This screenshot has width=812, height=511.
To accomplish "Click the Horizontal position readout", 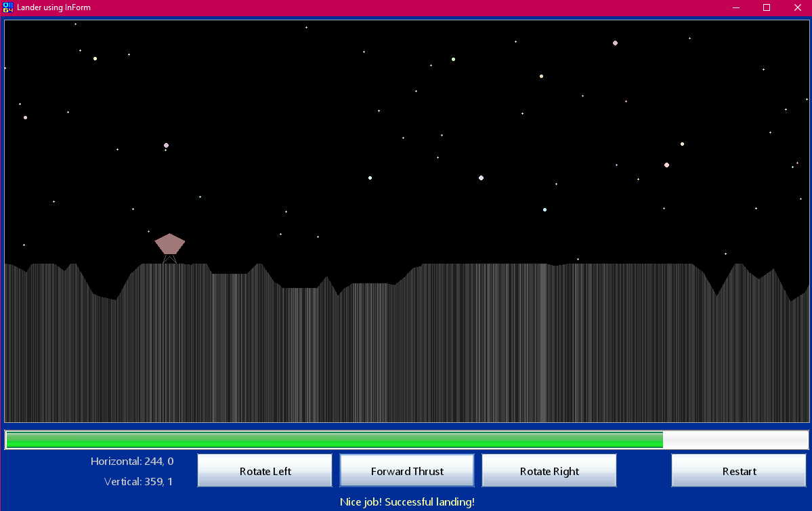I will pos(132,462).
